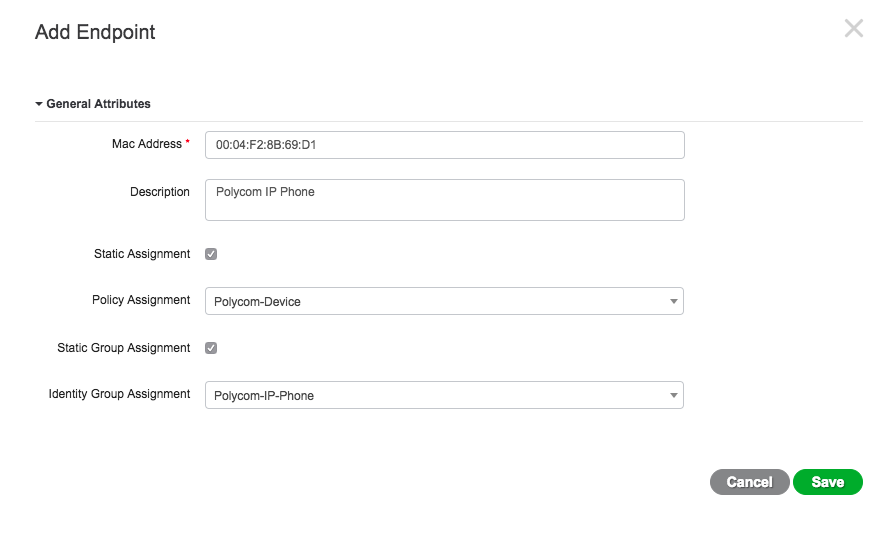Click the Static Assignment label text
This screenshot has height=553, width=896.
point(141,254)
